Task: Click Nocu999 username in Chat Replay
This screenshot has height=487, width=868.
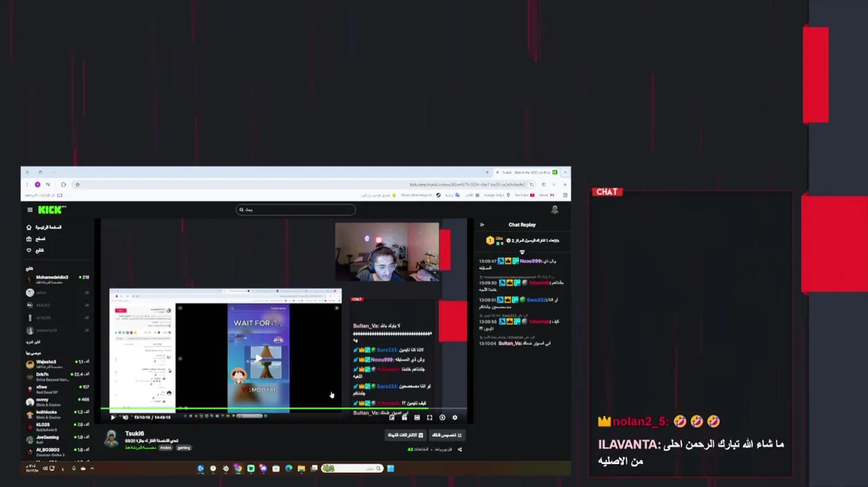Action: [x=530, y=261]
